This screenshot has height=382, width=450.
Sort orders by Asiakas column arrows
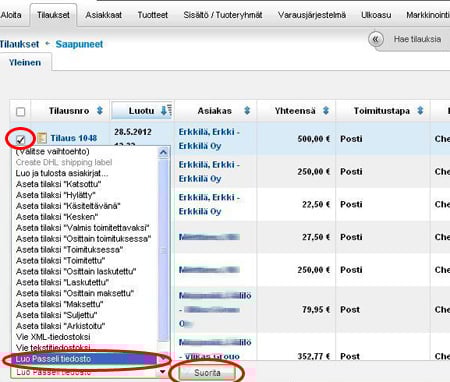[x=247, y=110]
